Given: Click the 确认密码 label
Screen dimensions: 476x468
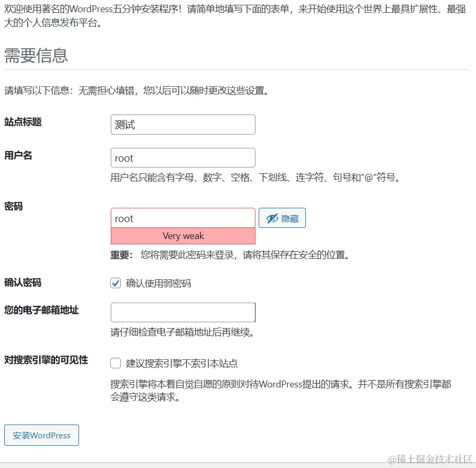Looking at the screenshot, I should coord(23,282).
